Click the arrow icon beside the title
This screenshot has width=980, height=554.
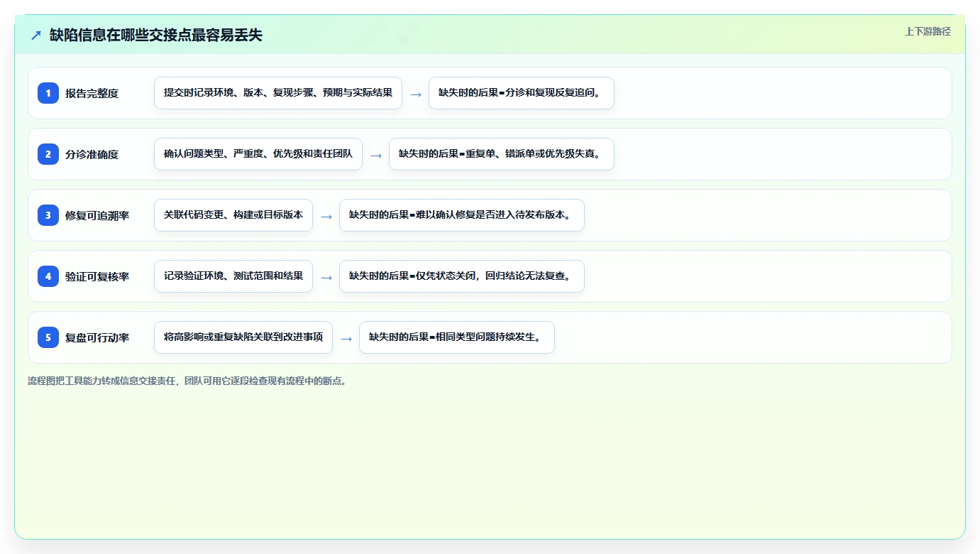[x=36, y=35]
